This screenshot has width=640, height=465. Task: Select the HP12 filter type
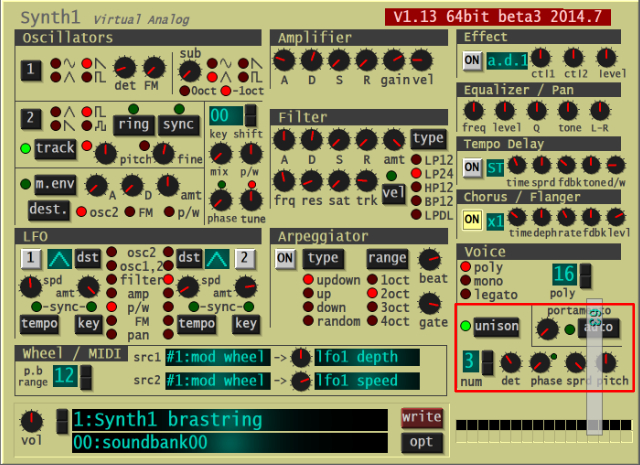pos(416,187)
